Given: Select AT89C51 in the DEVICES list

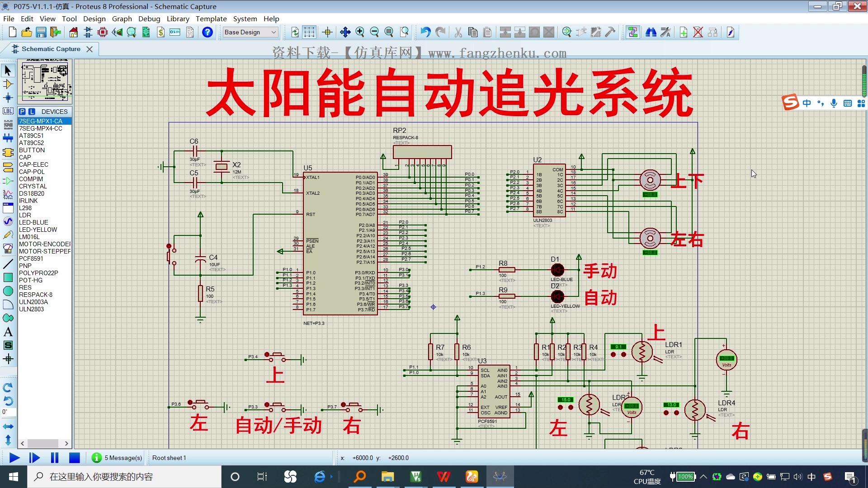Looking at the screenshot, I should [x=31, y=135].
